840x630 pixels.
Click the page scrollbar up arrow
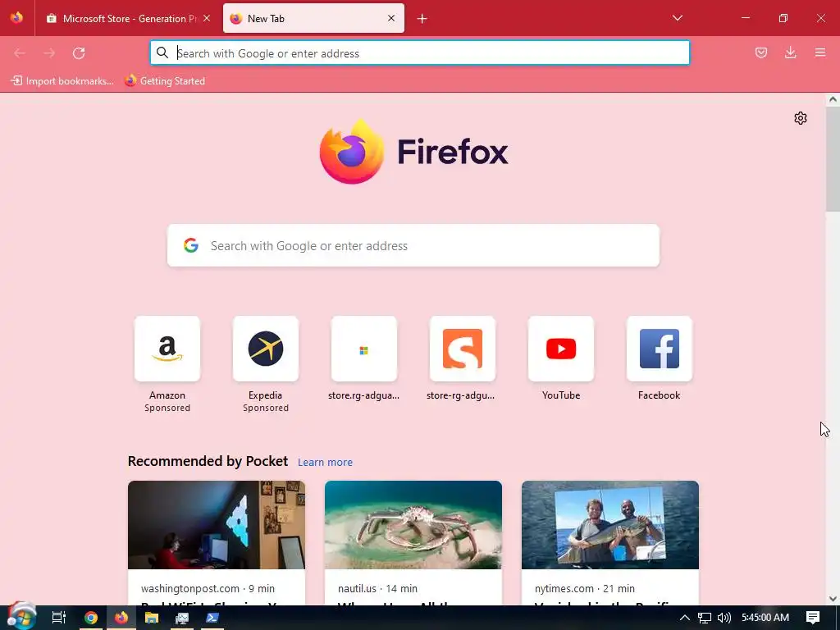click(833, 99)
